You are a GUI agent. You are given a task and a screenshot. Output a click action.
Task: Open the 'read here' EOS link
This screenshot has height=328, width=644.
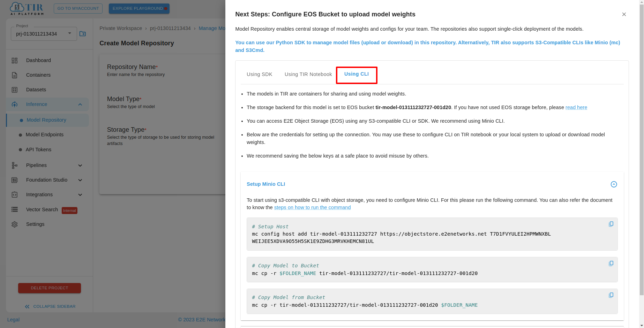point(576,107)
